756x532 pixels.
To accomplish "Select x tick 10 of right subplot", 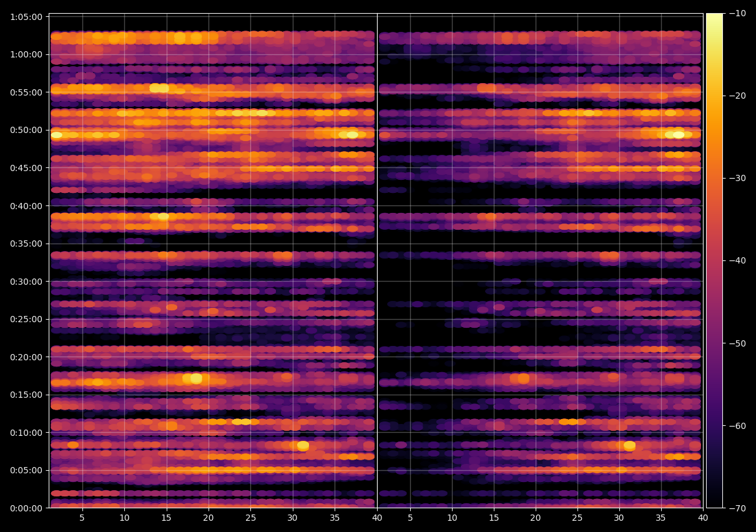I will (x=452, y=518).
